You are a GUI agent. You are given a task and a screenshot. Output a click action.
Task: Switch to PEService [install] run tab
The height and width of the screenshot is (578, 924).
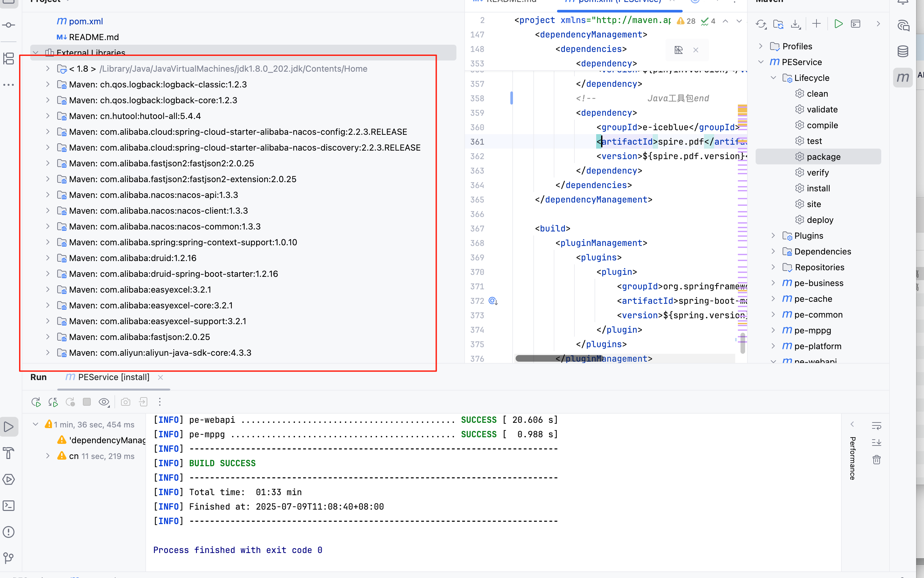[x=113, y=377]
